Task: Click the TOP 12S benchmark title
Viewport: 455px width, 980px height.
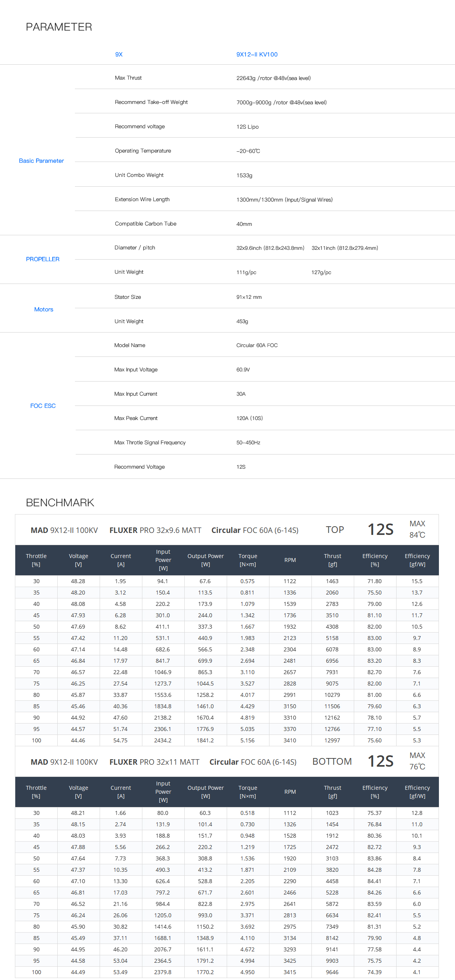Action: tap(360, 530)
